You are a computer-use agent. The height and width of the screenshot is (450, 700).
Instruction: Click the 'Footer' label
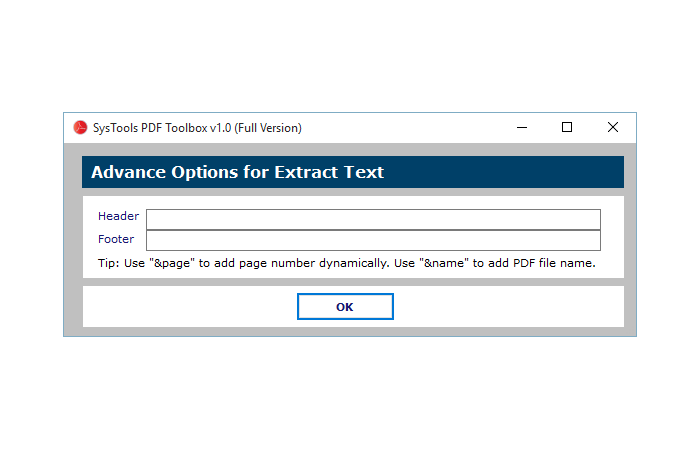[x=116, y=239]
